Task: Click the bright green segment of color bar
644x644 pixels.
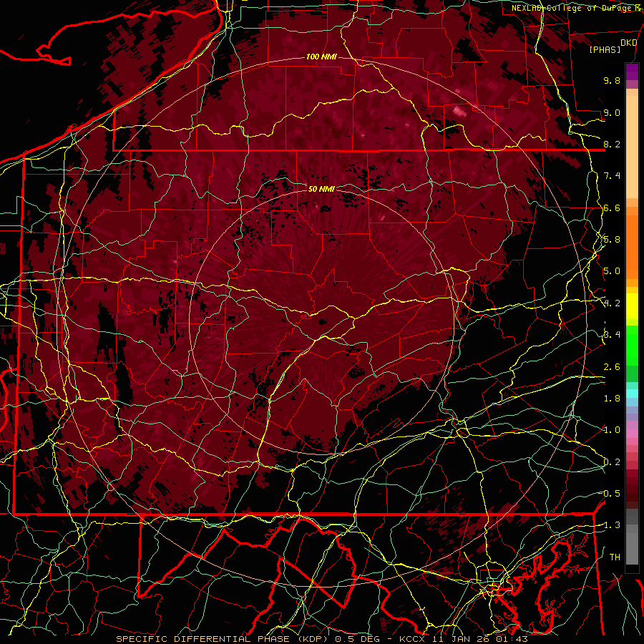Action: 632,344
